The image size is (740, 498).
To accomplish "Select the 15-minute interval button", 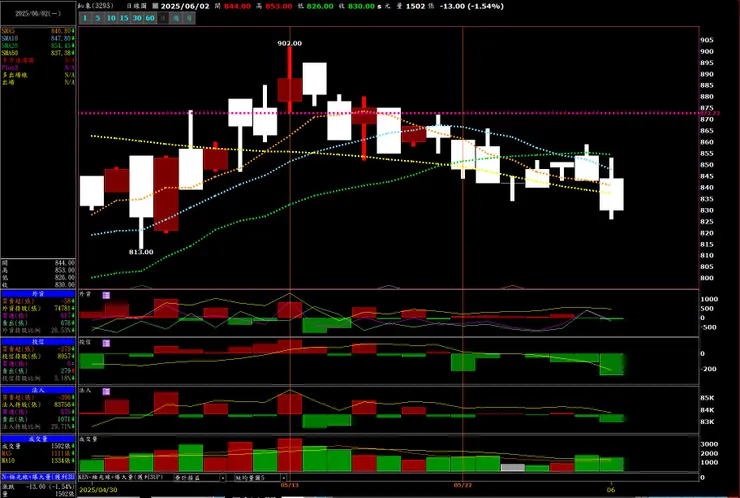I will (x=124, y=18).
